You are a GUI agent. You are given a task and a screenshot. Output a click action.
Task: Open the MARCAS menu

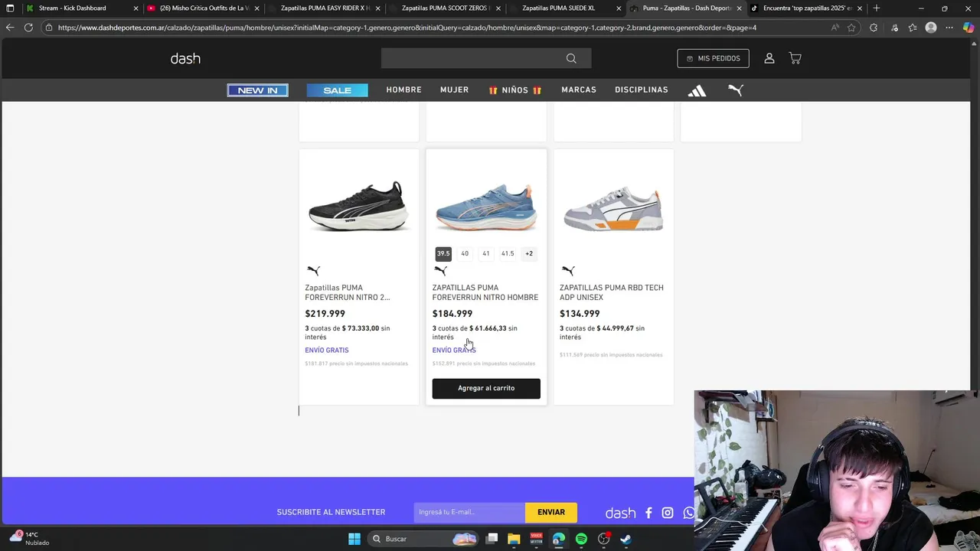579,90
